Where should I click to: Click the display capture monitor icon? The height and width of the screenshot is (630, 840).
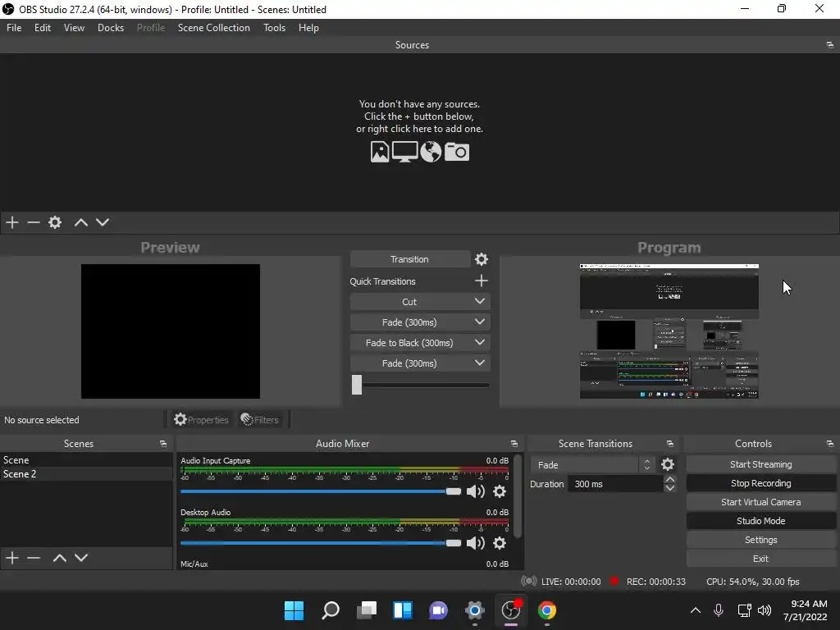click(405, 152)
